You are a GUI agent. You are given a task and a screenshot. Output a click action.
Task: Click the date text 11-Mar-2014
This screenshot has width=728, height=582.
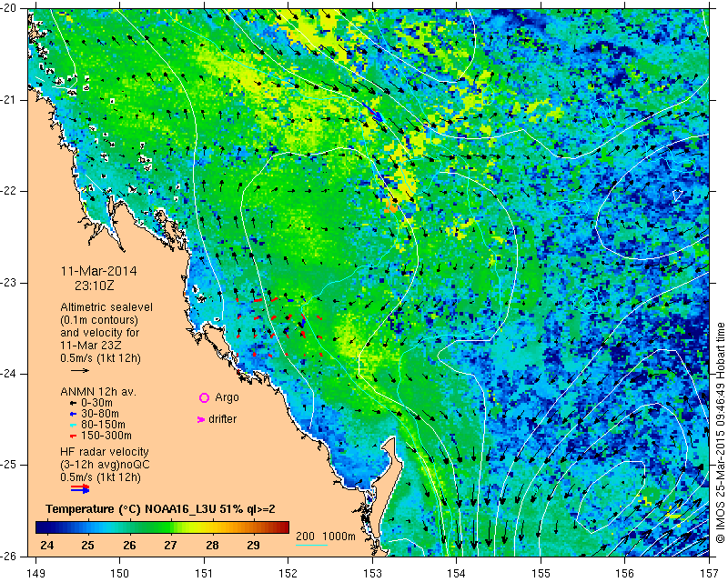99,271
